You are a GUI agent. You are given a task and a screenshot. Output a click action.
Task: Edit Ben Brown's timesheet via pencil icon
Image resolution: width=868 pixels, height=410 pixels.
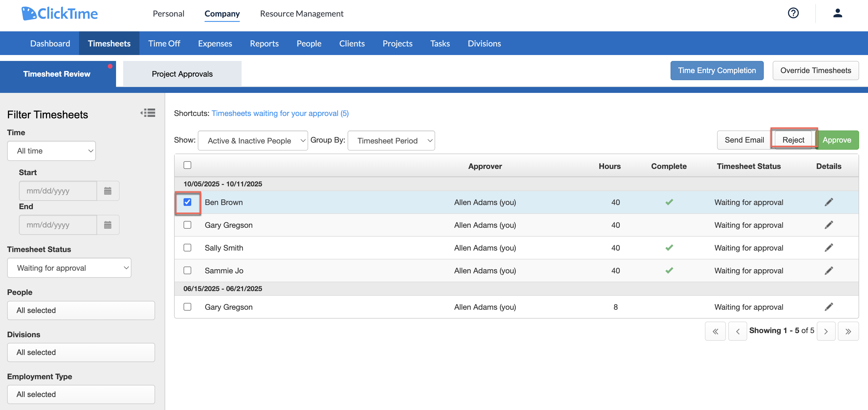(x=829, y=202)
